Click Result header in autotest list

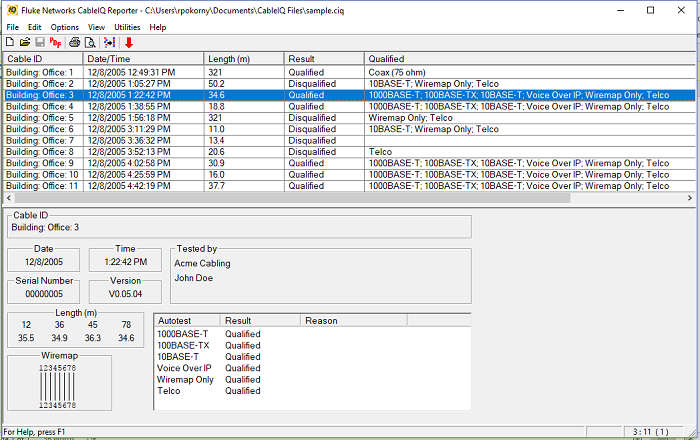coord(260,320)
